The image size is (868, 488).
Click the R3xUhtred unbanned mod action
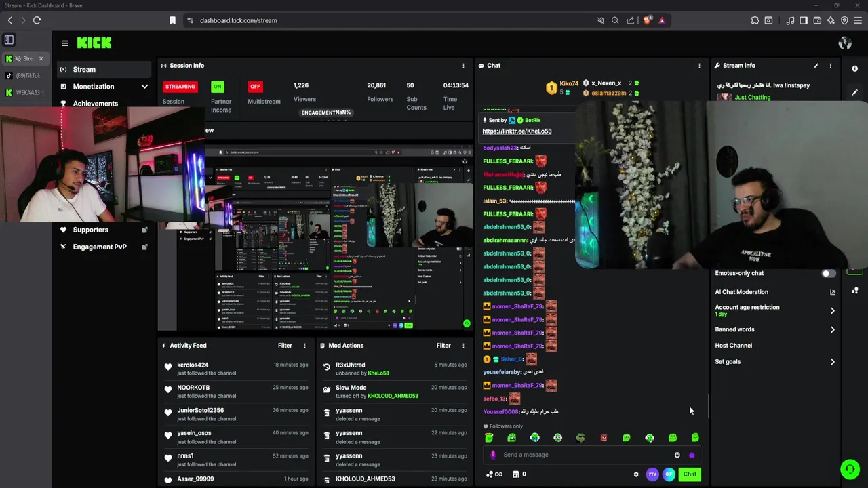click(396, 369)
